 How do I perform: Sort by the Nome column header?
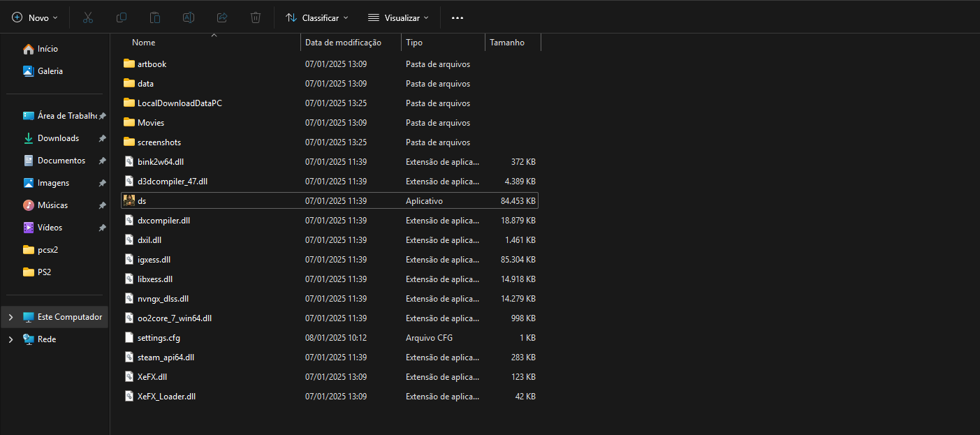[x=144, y=43]
